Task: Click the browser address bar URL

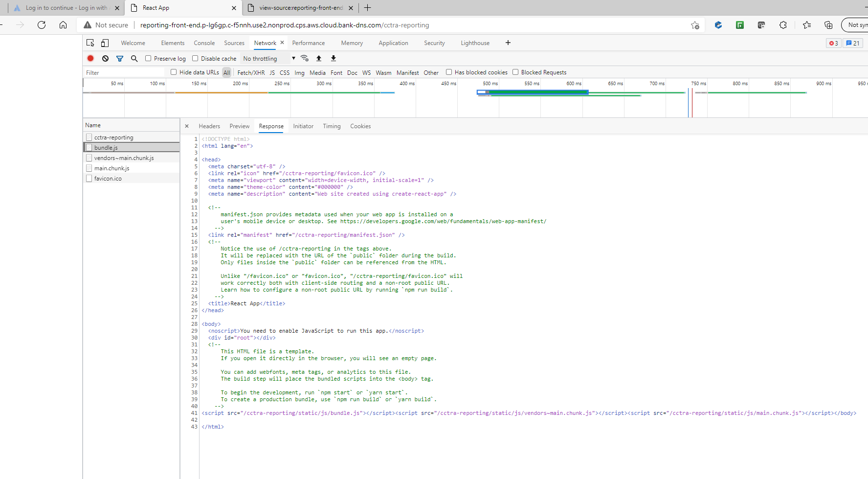Action: [x=285, y=25]
